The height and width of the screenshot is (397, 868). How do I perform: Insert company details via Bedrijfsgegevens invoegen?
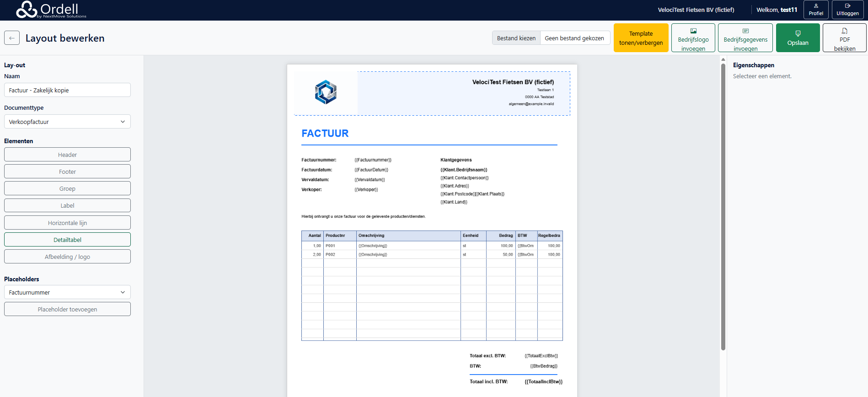pos(745,38)
